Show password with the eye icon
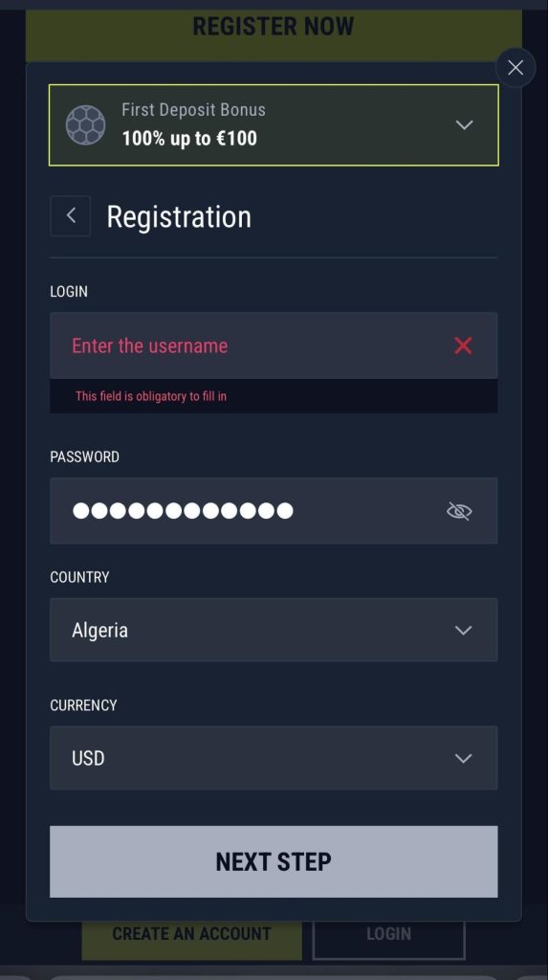The height and width of the screenshot is (980, 548). click(x=459, y=511)
